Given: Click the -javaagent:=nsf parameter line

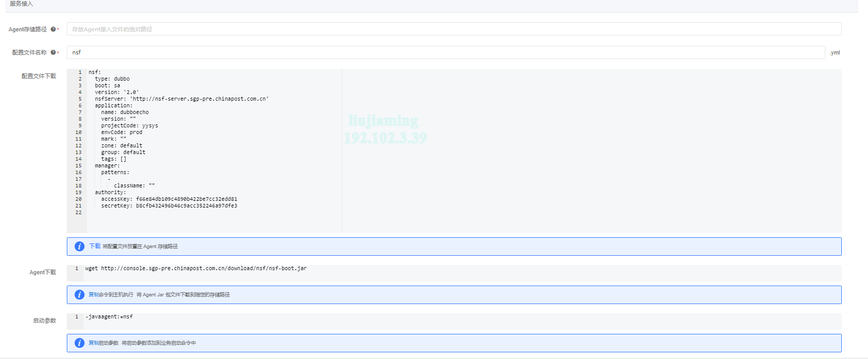Looking at the screenshot, I should 109,317.
